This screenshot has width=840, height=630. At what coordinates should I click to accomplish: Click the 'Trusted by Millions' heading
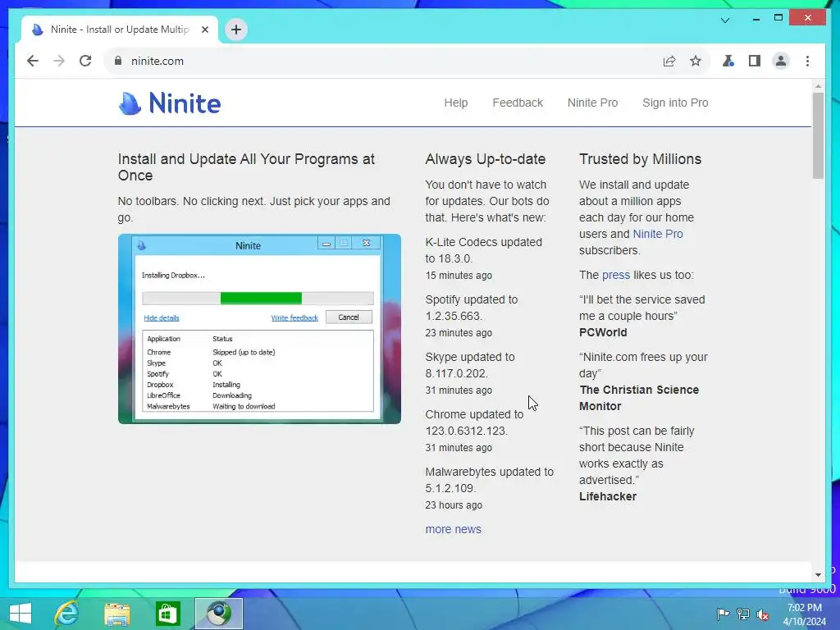pos(640,159)
